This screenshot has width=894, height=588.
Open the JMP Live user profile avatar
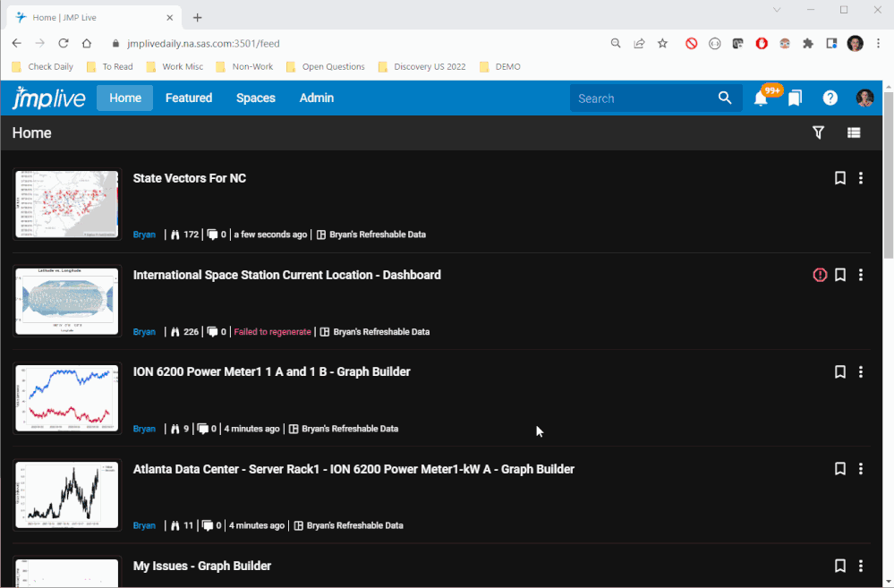click(x=865, y=98)
